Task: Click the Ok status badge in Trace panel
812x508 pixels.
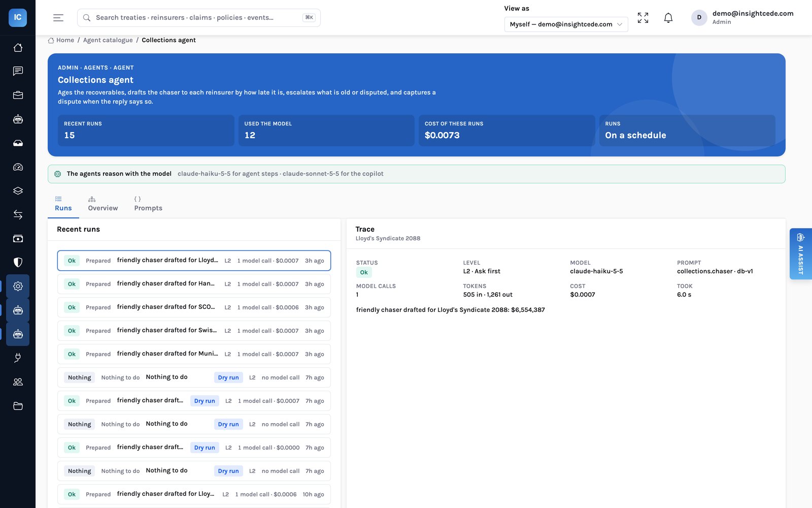Action: [364, 272]
